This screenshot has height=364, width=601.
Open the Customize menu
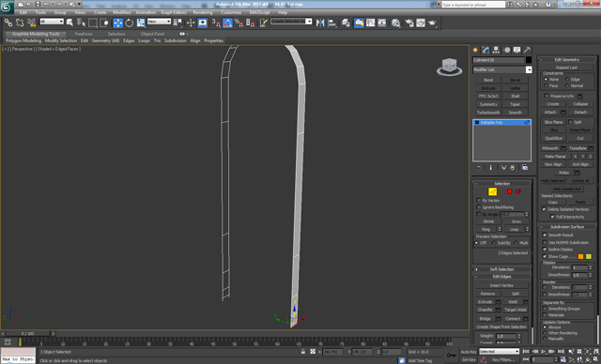[231, 12]
